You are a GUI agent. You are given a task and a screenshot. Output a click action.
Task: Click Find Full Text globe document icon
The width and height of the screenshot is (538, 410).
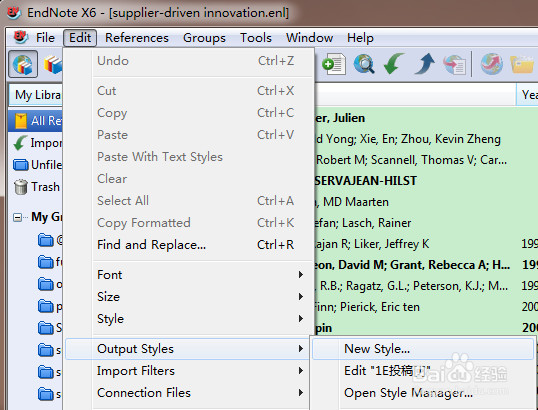[454, 65]
